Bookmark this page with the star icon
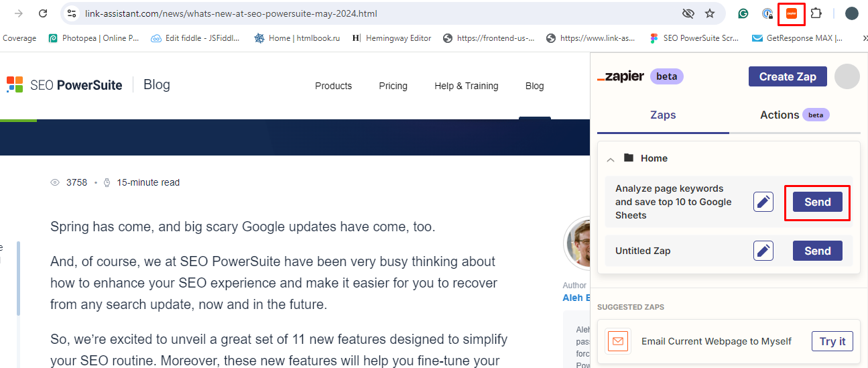The image size is (868, 368). click(x=710, y=13)
